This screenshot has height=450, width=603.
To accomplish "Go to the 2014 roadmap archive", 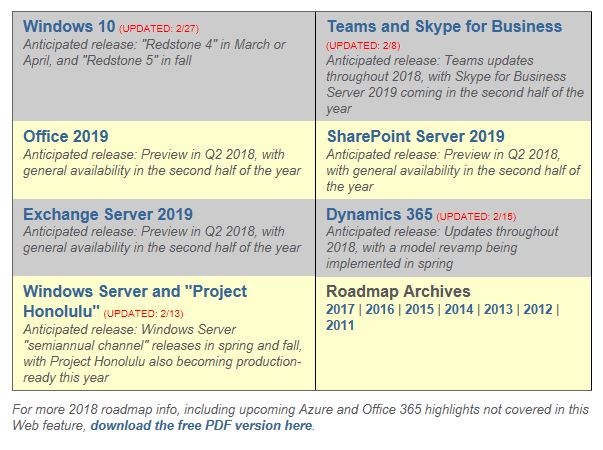I will pyautogui.click(x=459, y=309).
